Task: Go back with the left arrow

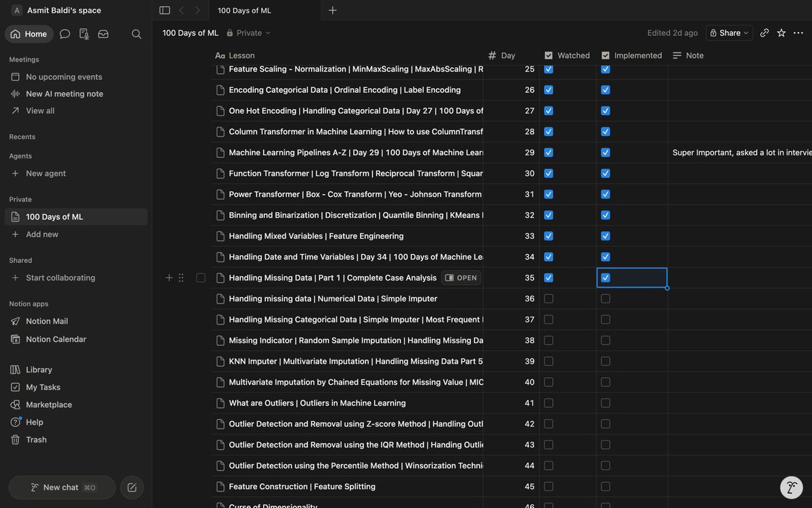Action: click(x=181, y=10)
